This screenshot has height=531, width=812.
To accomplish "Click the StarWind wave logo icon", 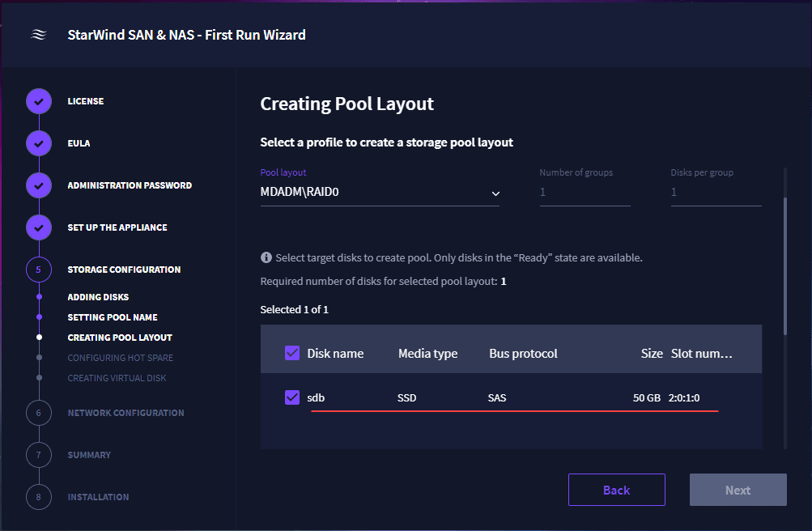I will point(38,35).
